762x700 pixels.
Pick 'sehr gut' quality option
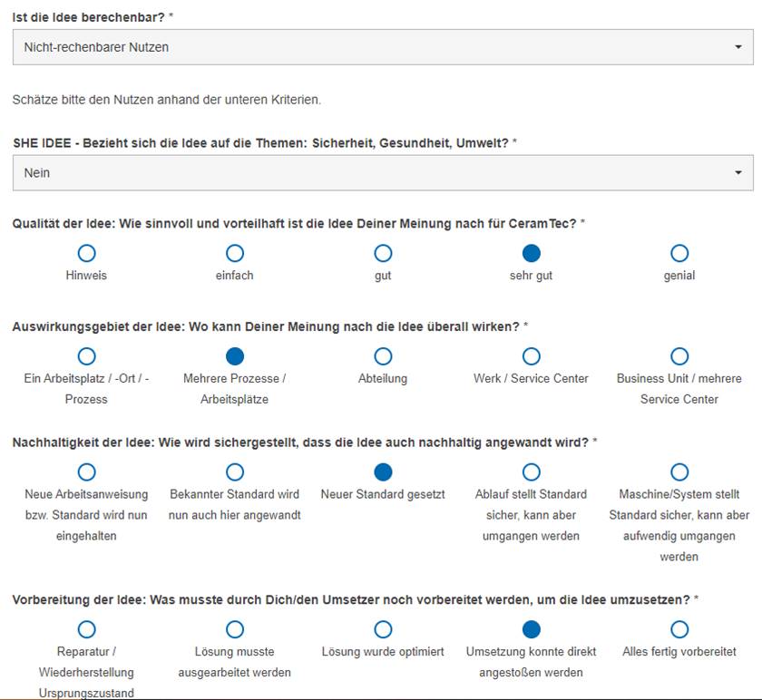click(532, 253)
